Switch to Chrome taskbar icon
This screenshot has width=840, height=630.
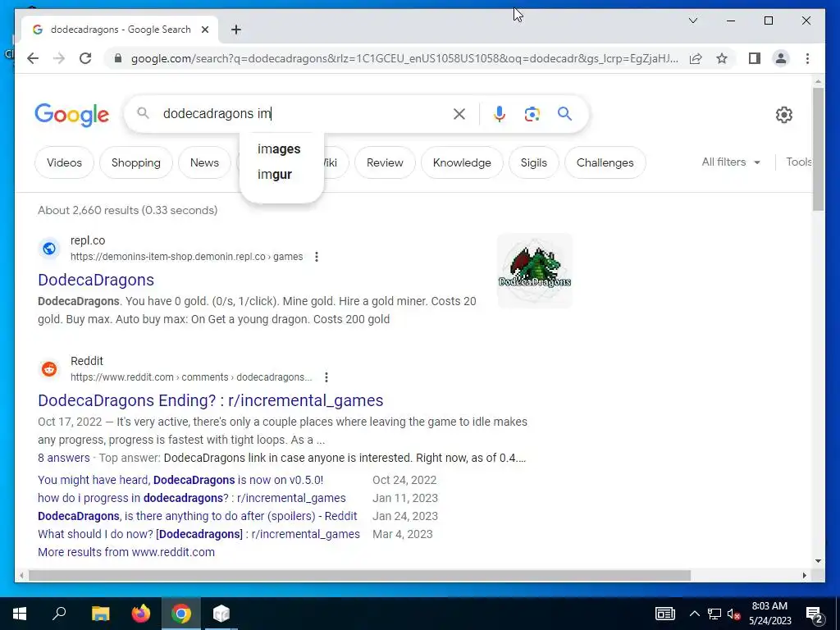click(x=181, y=614)
